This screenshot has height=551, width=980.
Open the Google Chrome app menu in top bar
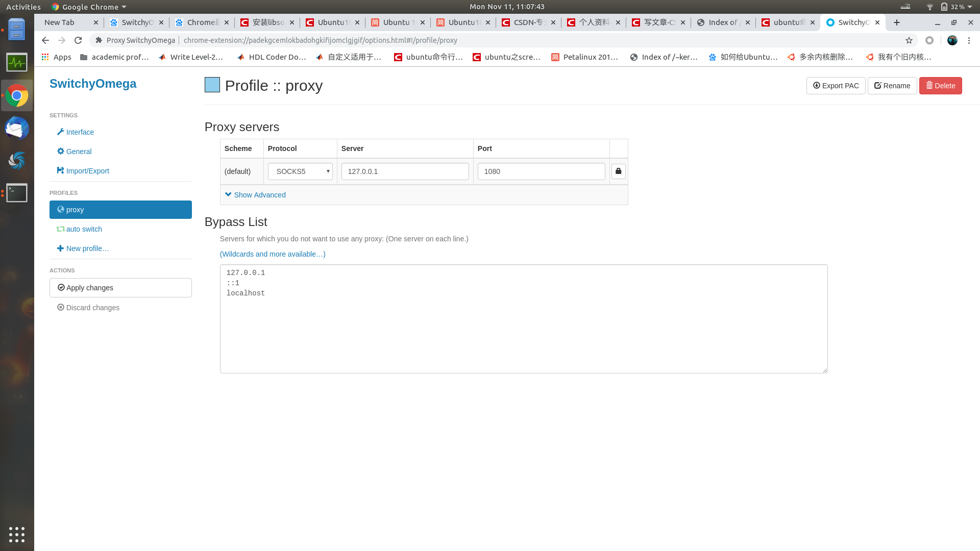[89, 7]
